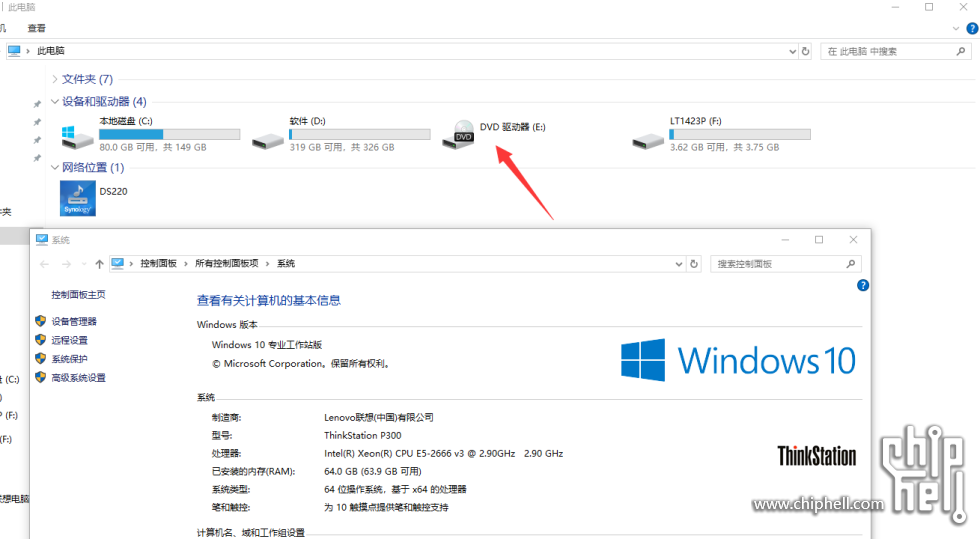Go back in the System window

pyautogui.click(x=44, y=264)
